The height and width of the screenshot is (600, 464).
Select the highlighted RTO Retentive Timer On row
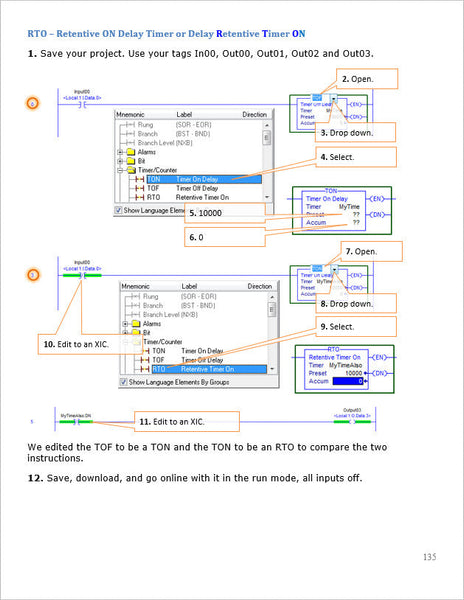pos(209,369)
